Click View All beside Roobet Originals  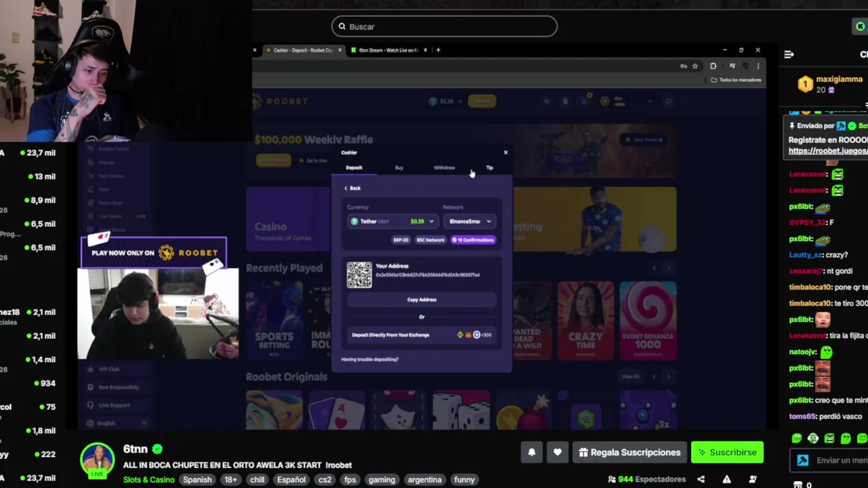(x=631, y=377)
